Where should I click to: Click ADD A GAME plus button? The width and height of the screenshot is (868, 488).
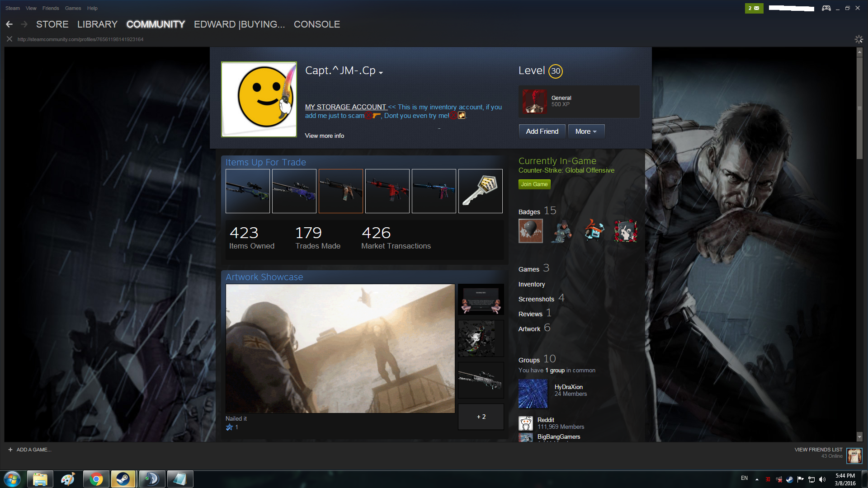10,450
